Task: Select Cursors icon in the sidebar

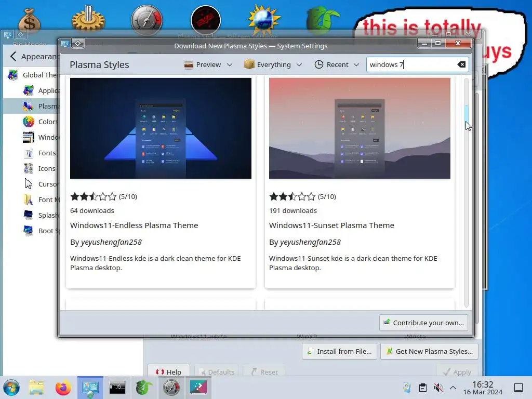Action: click(x=28, y=184)
